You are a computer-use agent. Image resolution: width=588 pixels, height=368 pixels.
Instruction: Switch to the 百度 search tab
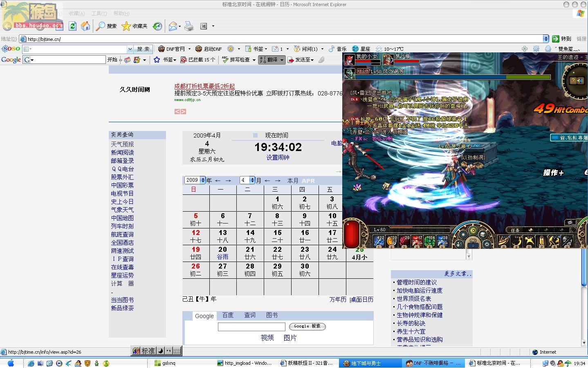pyautogui.click(x=228, y=315)
